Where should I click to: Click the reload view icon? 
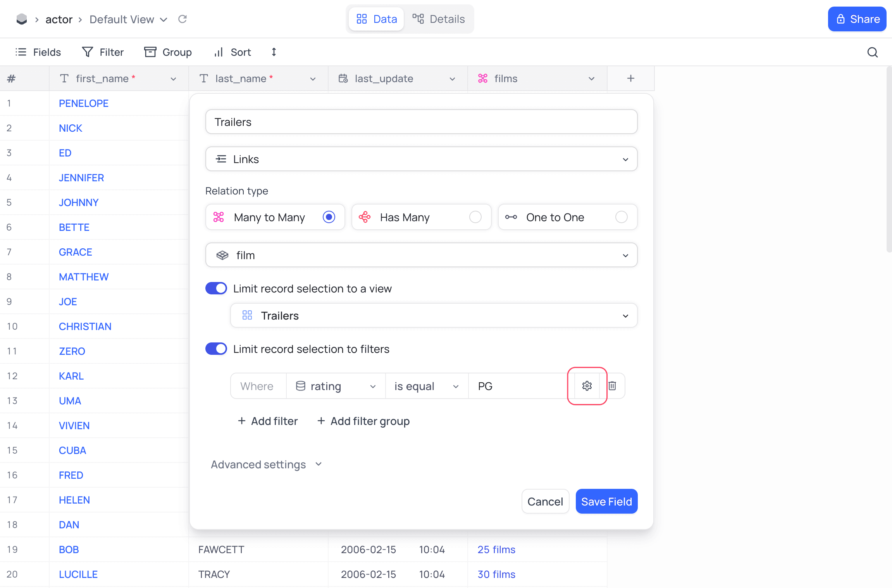tap(183, 19)
